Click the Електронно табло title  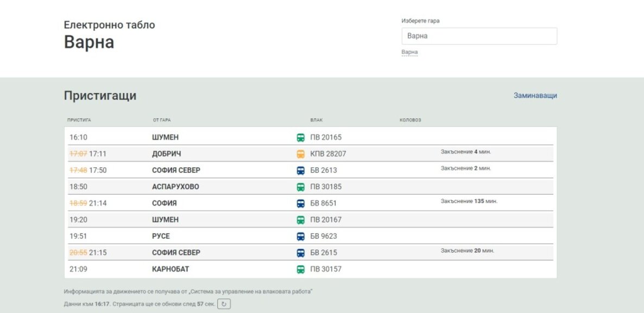pyautogui.click(x=110, y=25)
